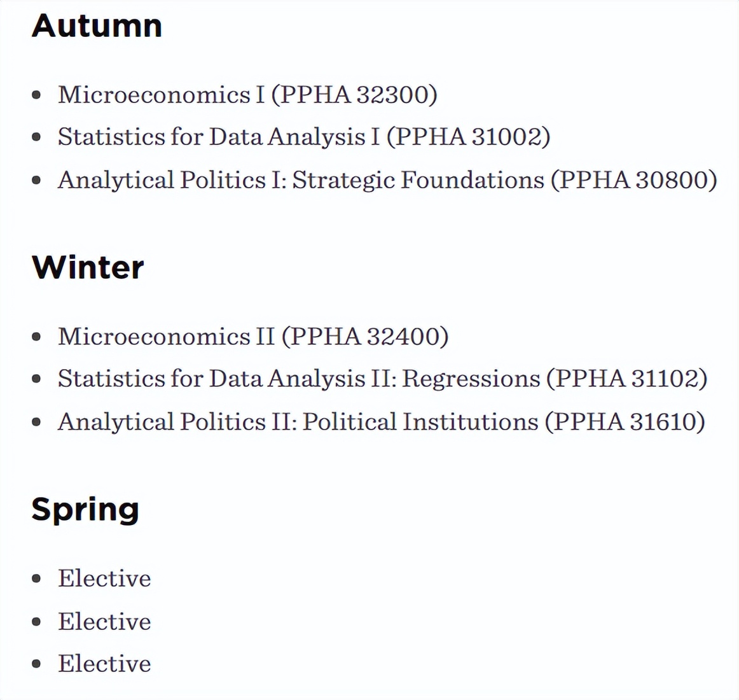Image resolution: width=739 pixels, height=700 pixels.
Task: Click the Winter heading
Action: point(88,267)
